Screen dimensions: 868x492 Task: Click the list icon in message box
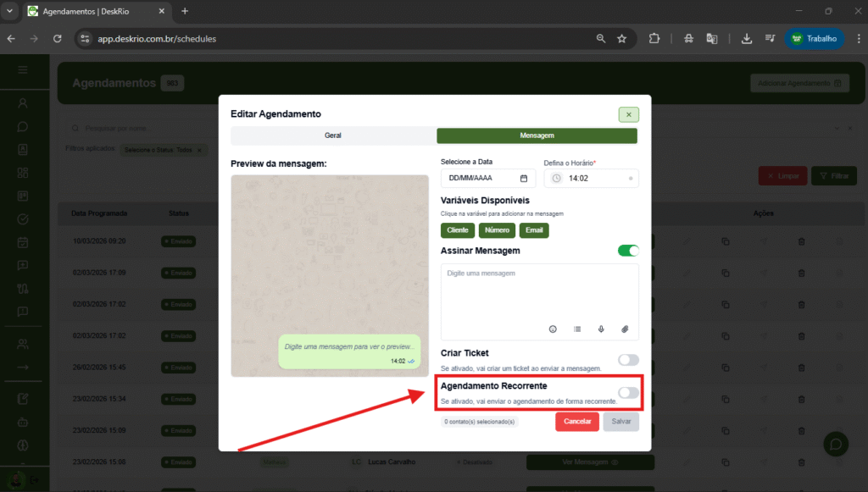pyautogui.click(x=577, y=329)
